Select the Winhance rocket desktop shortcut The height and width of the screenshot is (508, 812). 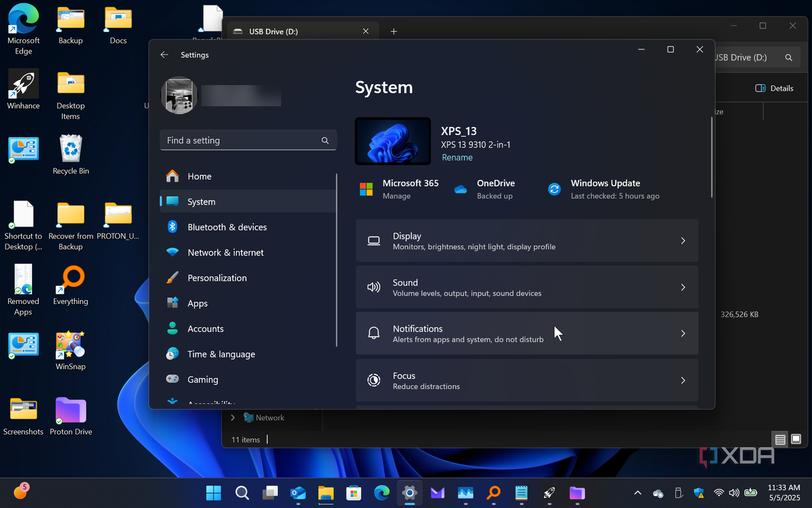pyautogui.click(x=23, y=89)
